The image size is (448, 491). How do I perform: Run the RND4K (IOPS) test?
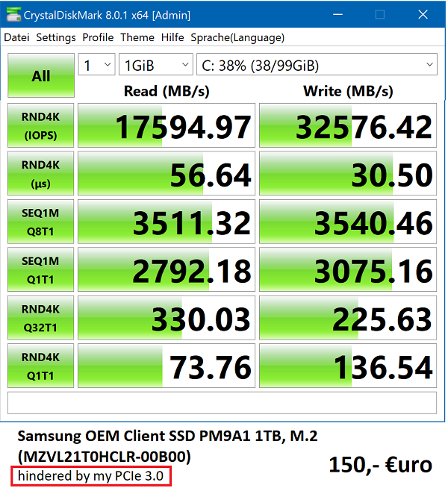click(x=41, y=125)
